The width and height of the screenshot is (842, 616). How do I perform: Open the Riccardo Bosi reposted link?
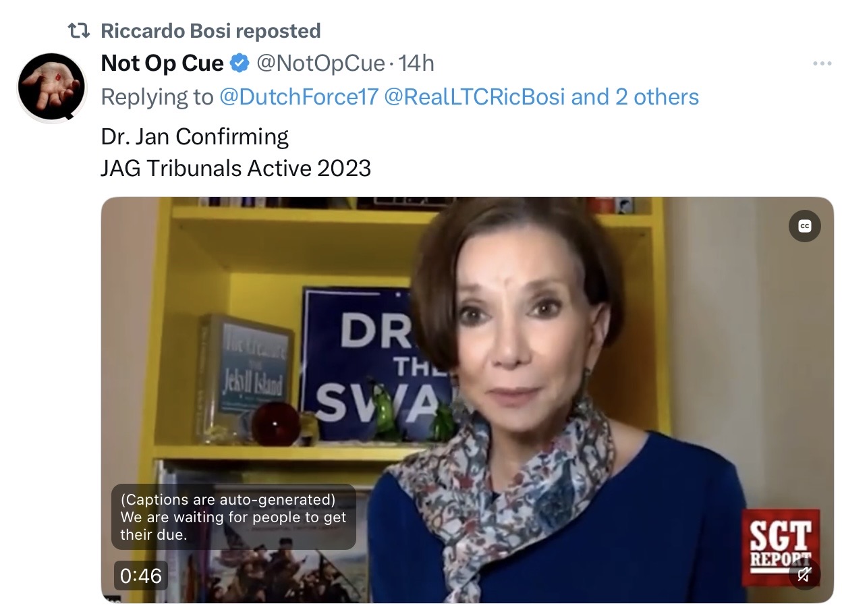click(x=210, y=30)
